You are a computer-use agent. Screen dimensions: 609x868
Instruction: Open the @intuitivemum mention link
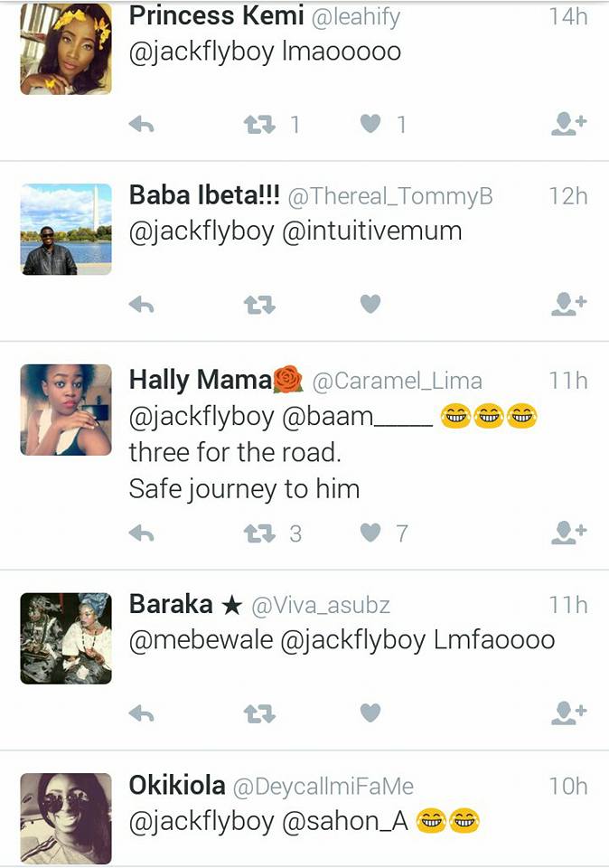click(372, 231)
